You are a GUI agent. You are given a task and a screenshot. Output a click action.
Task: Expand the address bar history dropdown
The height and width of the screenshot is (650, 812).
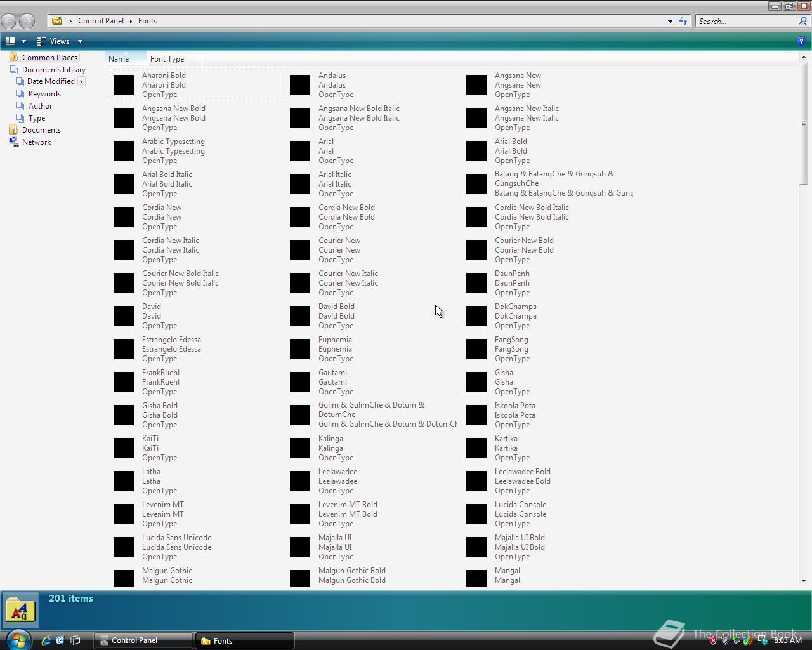(x=670, y=21)
